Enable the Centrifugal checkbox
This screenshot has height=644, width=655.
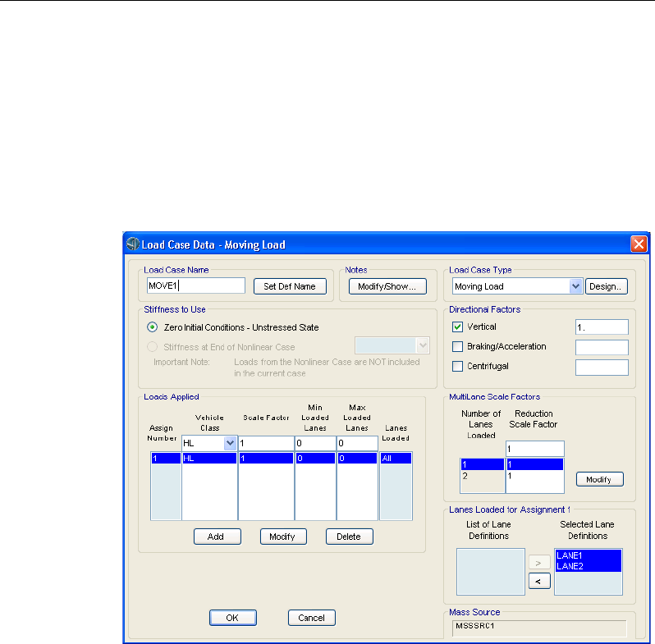click(x=458, y=366)
